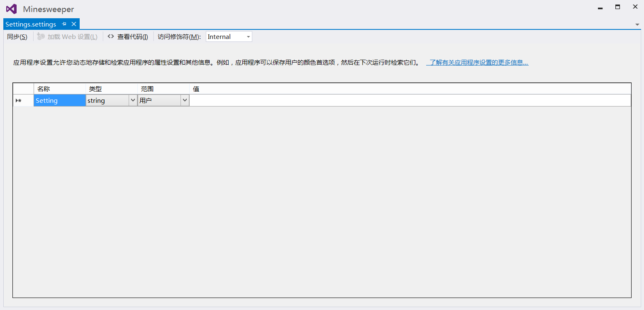The image size is (644, 310).
Task: Open the 了解有关应用程序设置的更多信息 link
Action: tap(478, 63)
